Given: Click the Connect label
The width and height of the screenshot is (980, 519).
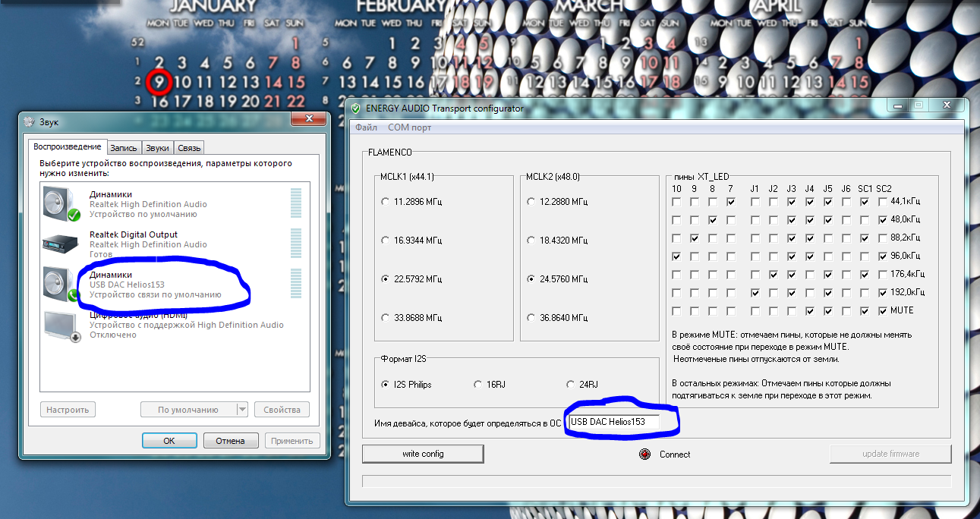Looking at the screenshot, I should [675, 455].
